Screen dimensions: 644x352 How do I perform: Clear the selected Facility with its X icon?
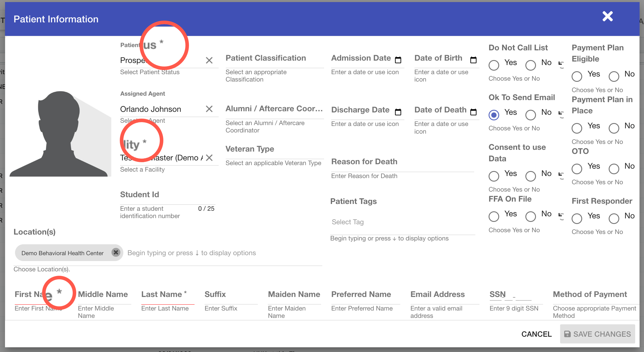(209, 158)
